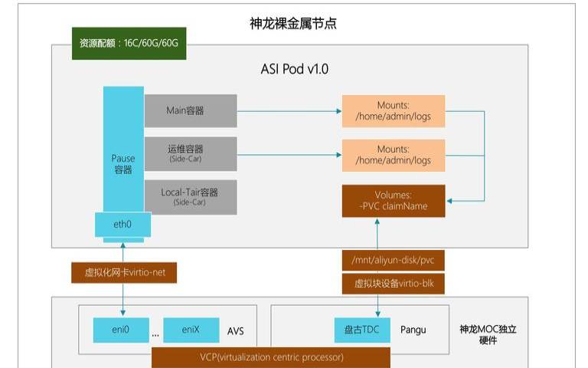Click the ASI Pod v1.0 heading
Screen dimensions: 588x368
(294, 69)
